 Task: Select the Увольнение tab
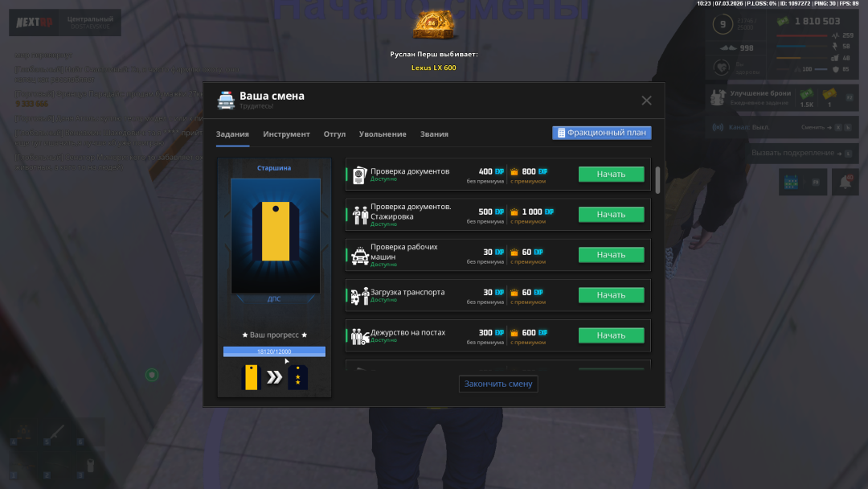click(x=383, y=134)
